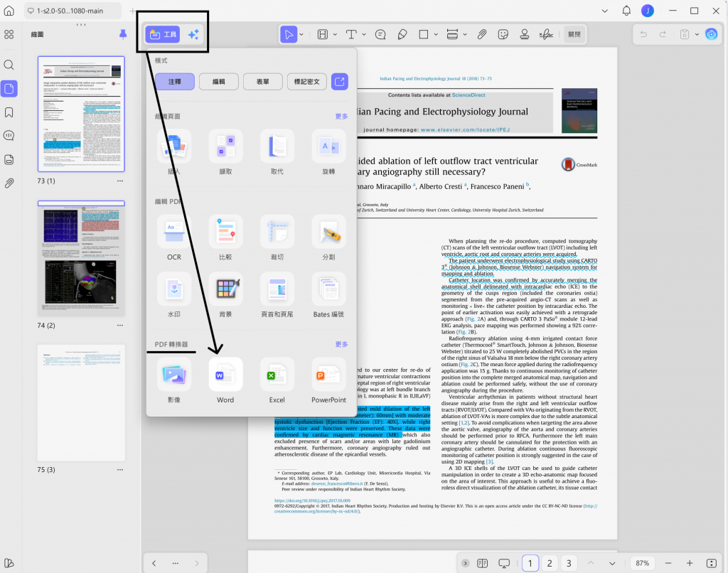Viewport: 728px width, 573px height.
Task: Click the zoom in plus button
Action: click(x=690, y=563)
